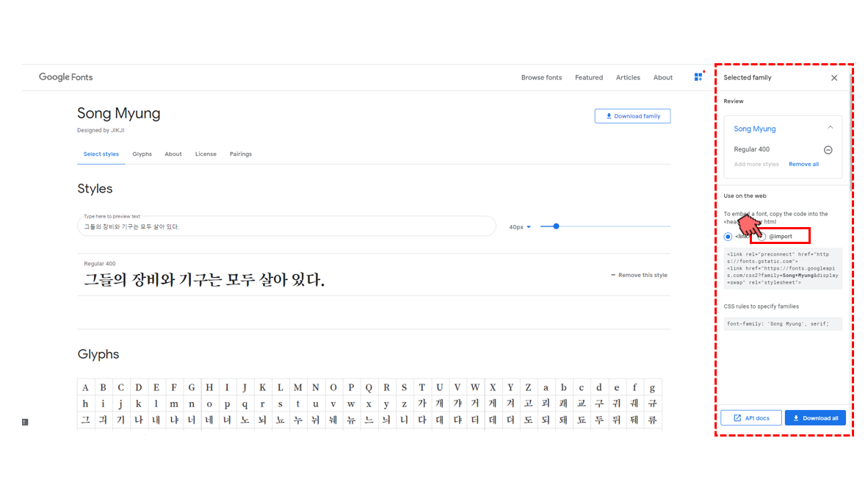Click the Designed by JIKJI text
The height and width of the screenshot is (488, 868).
(x=101, y=130)
